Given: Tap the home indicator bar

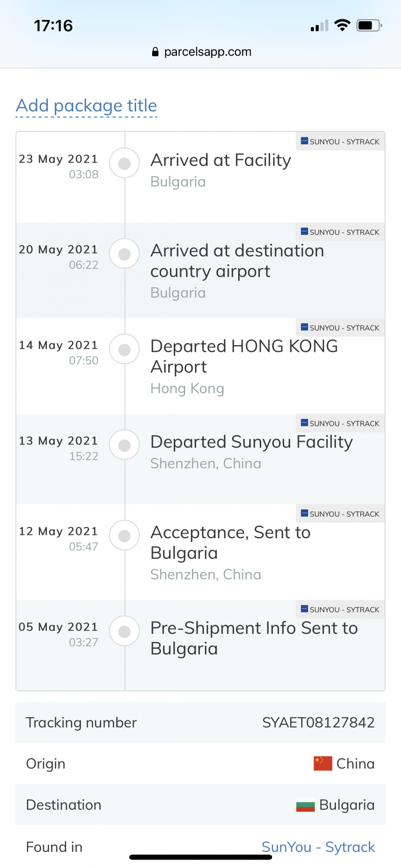Looking at the screenshot, I should click(200, 857).
